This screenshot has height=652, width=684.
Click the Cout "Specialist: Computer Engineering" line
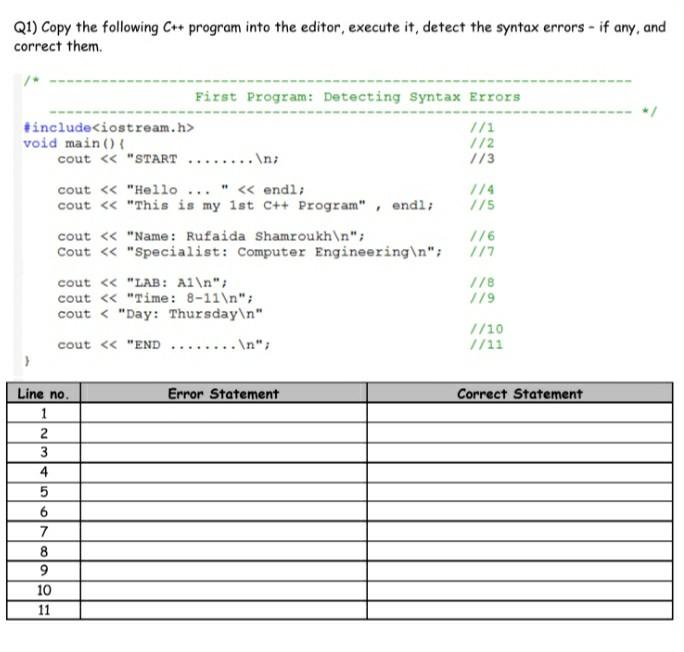coord(250,252)
